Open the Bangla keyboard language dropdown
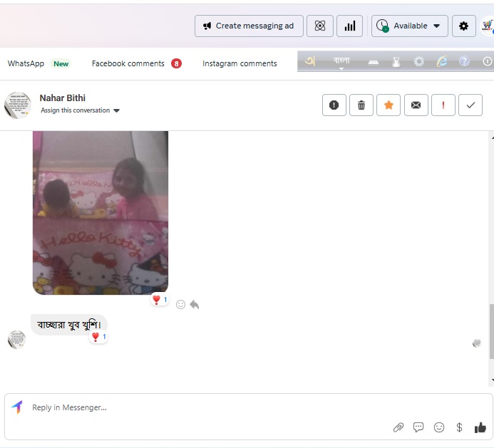This screenshot has width=494, height=448. pyautogui.click(x=341, y=62)
